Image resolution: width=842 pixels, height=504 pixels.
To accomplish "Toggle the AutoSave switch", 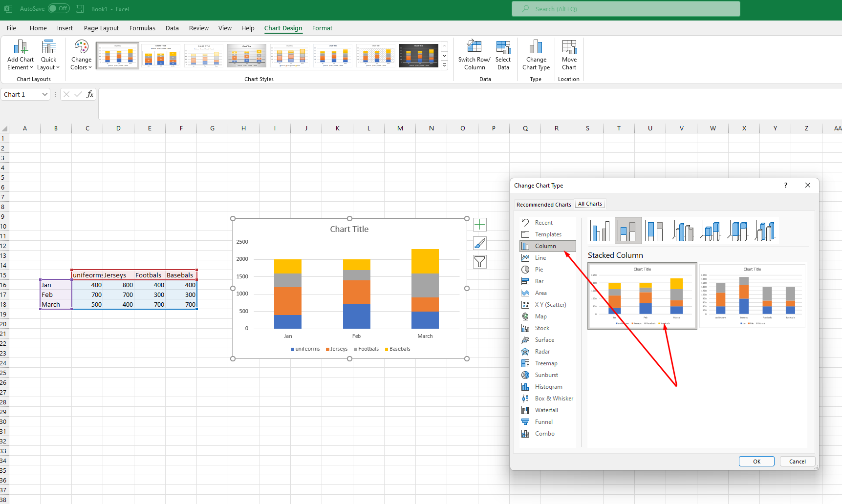I will (x=59, y=9).
